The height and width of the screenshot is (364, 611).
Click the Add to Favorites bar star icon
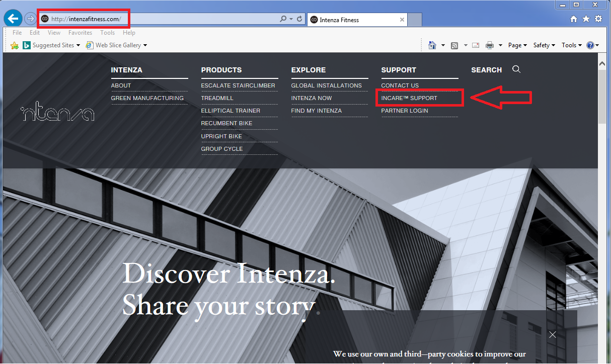[x=15, y=45]
